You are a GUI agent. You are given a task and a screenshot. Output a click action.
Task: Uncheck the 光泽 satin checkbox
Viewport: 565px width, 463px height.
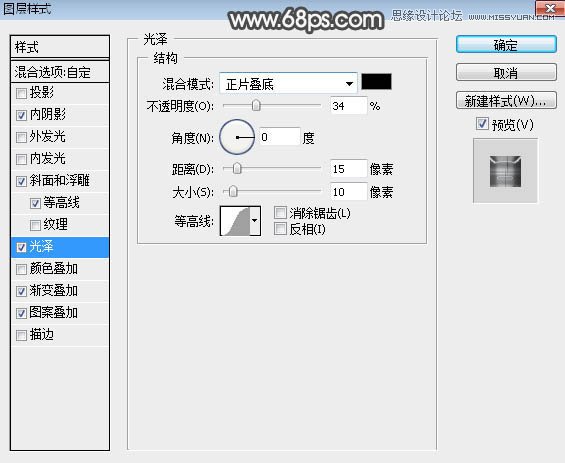click(x=21, y=247)
